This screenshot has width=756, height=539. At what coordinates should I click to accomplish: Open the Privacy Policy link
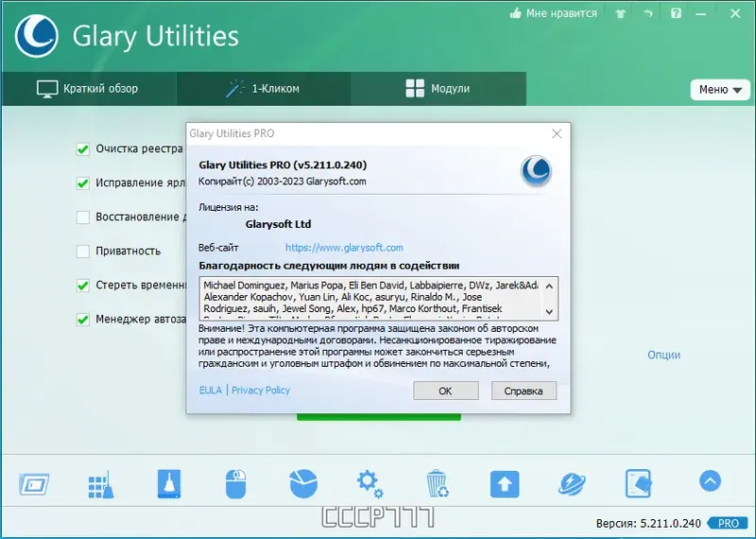click(x=261, y=391)
